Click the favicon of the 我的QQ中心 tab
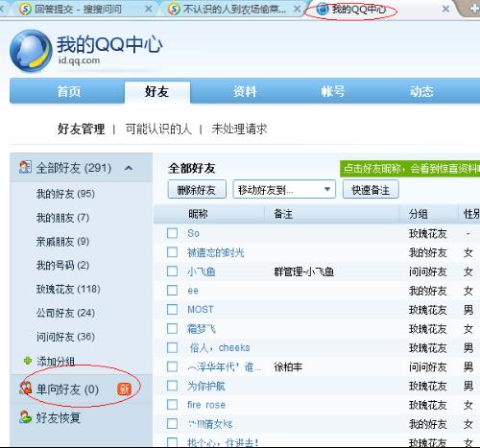Image resolution: width=480 pixels, height=448 pixels. [323, 10]
